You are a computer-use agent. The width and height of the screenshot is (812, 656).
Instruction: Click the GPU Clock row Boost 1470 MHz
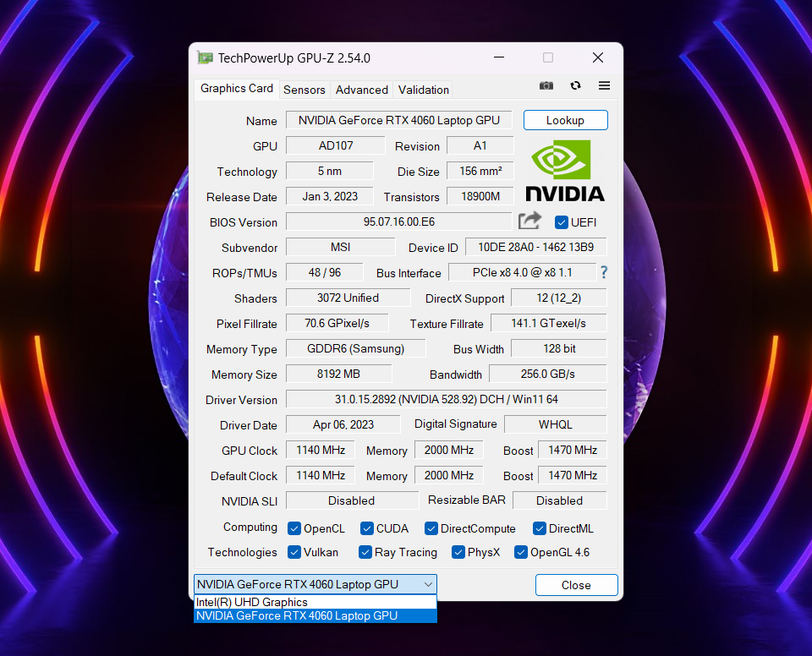click(573, 450)
